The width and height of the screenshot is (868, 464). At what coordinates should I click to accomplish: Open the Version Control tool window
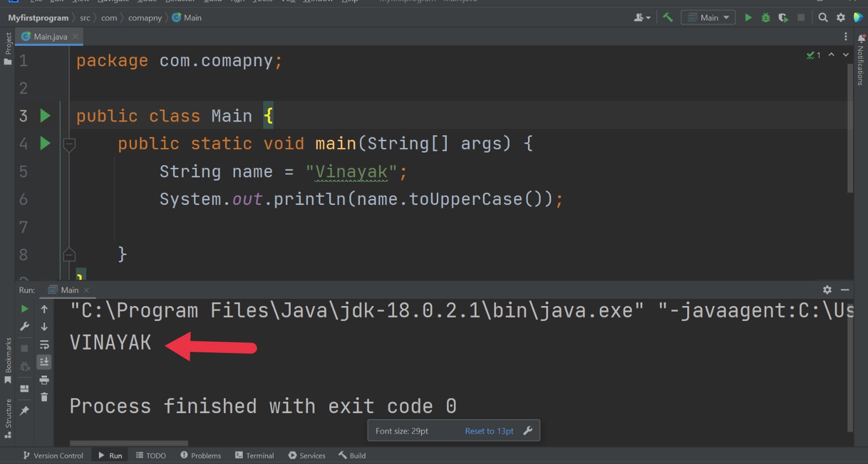(53, 456)
